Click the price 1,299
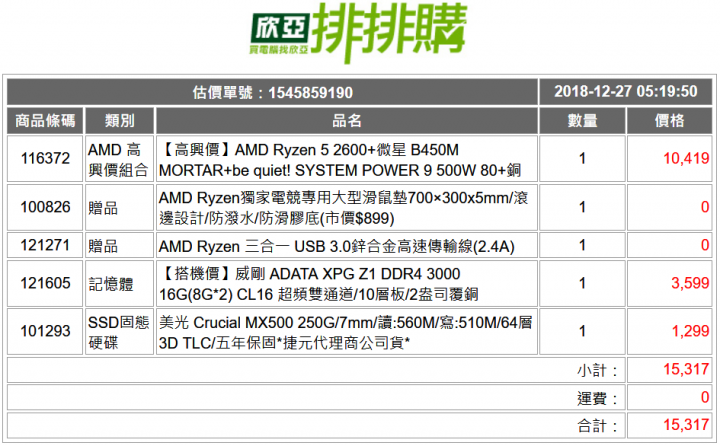This screenshot has width=720, height=446. point(690,331)
